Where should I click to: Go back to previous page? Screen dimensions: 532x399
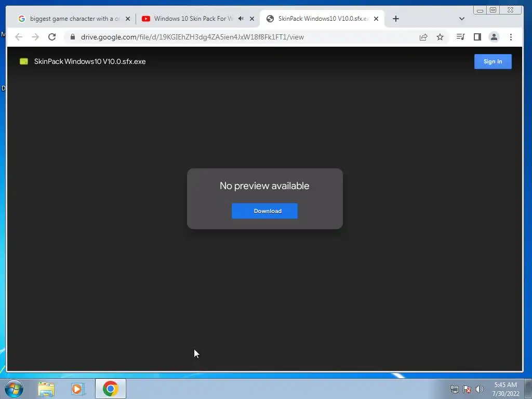(19, 37)
